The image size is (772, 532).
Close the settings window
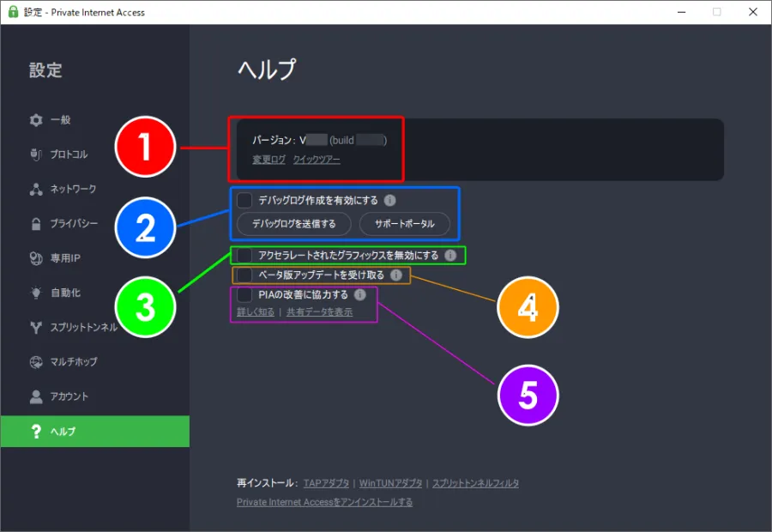pos(753,12)
